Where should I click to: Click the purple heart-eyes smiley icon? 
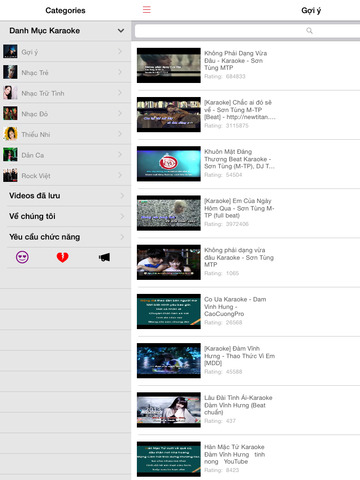[22, 257]
